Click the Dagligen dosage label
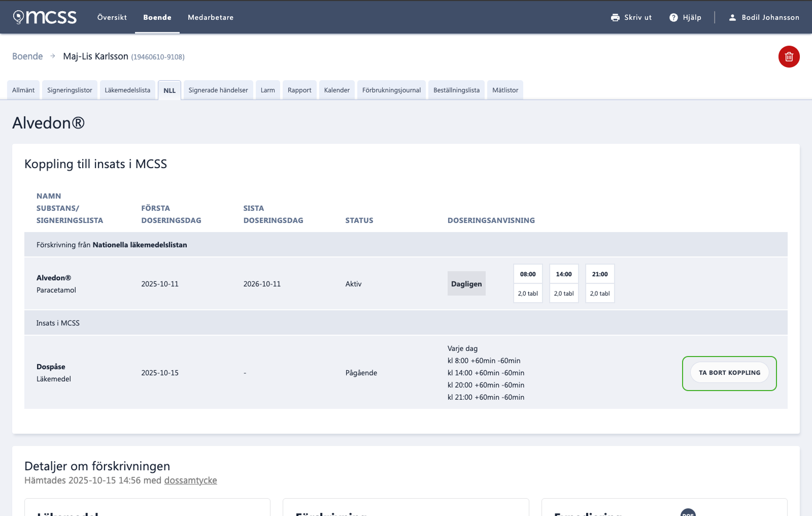Viewport: 812px width, 516px height. [x=466, y=283]
